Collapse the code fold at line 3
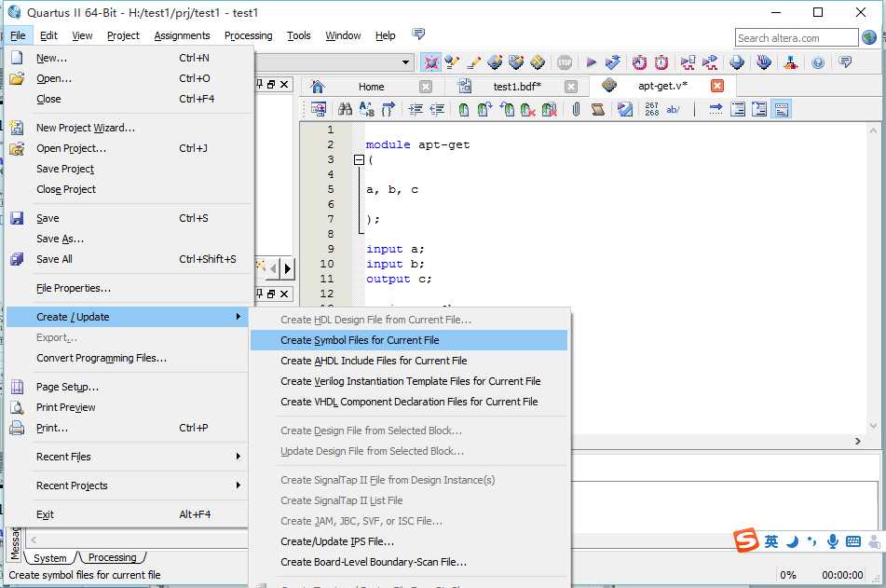The image size is (886, 588). click(x=359, y=160)
